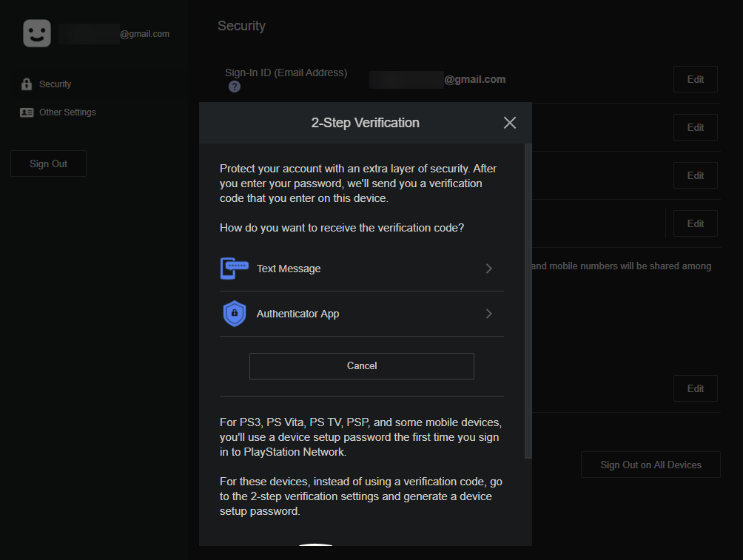This screenshot has width=743, height=560.
Task: Click the Sign-In ID help question mark icon
Action: 234,87
